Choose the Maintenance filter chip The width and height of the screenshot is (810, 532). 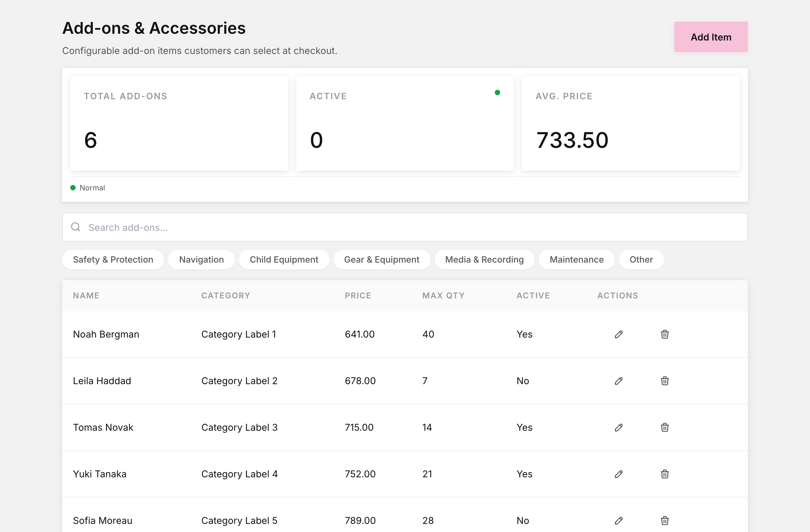[x=576, y=260]
